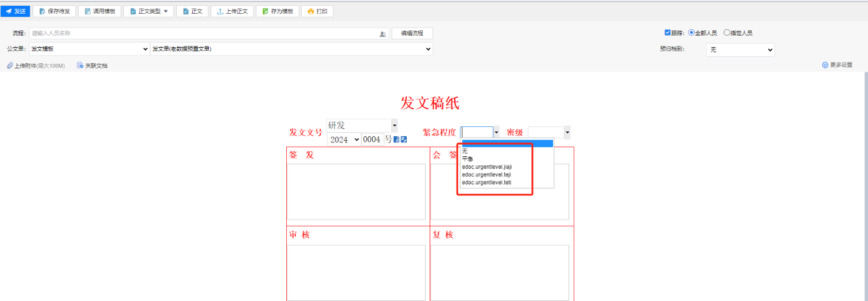Expand the 正文类型 dropdown menu
The height and width of the screenshot is (301, 868).
tap(165, 11)
